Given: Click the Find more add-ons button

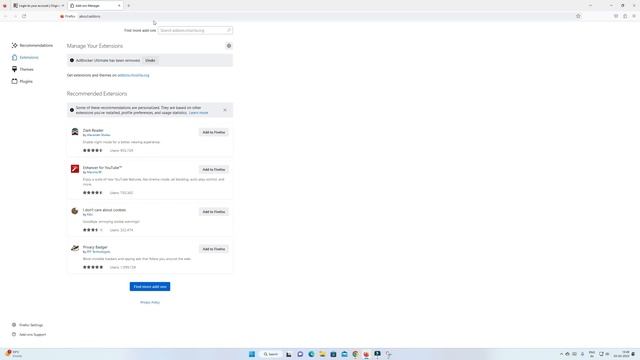Looking at the screenshot, I should pos(150,287).
